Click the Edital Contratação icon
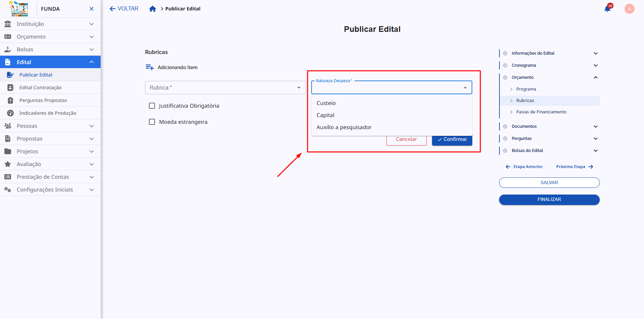Image resolution: width=644 pixels, height=319 pixels. pos(10,87)
